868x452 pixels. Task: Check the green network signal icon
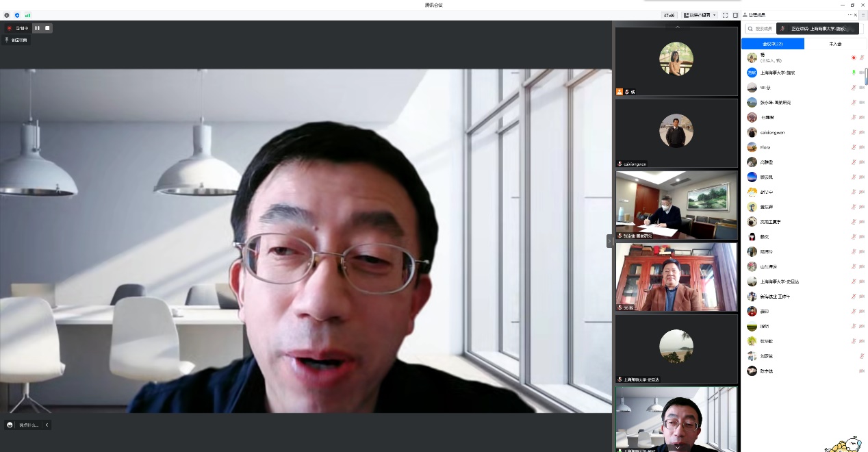[x=27, y=14]
